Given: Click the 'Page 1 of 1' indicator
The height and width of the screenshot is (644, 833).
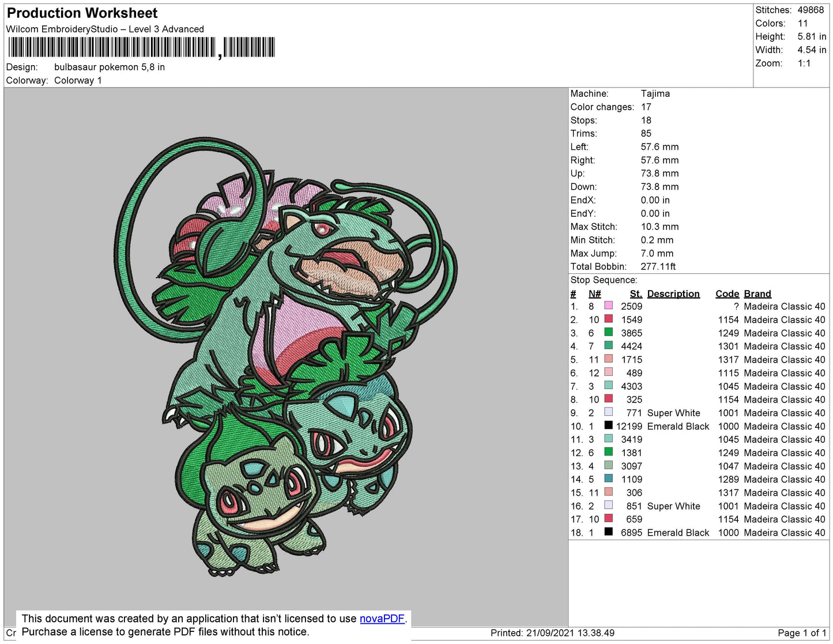Looking at the screenshot, I should (x=802, y=633).
